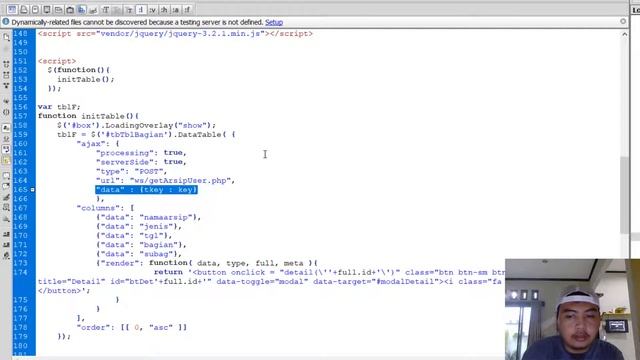
Task: Select screen media type rendering icon
Action: coord(12,9)
